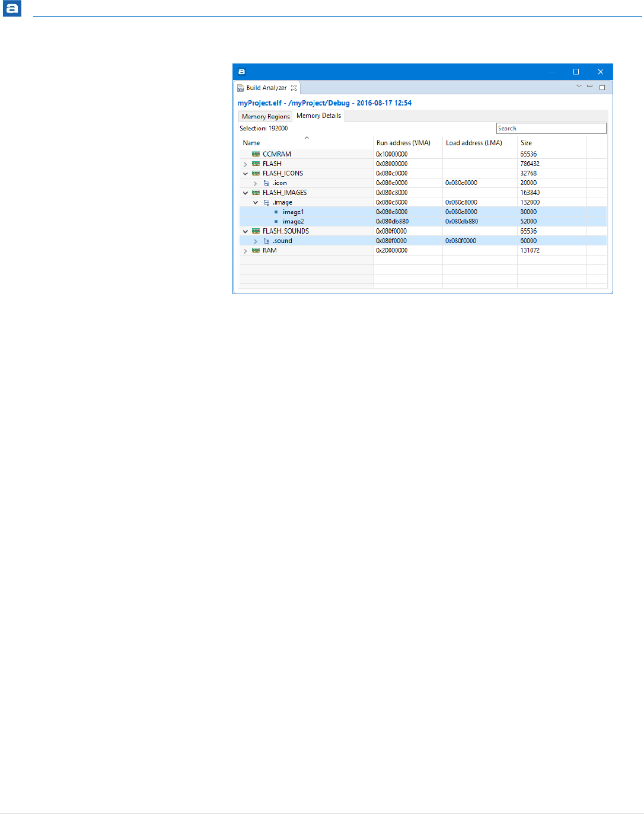Collapse the FLASH_IMAGES region
Screen dimensions: 644x814
click(246, 193)
